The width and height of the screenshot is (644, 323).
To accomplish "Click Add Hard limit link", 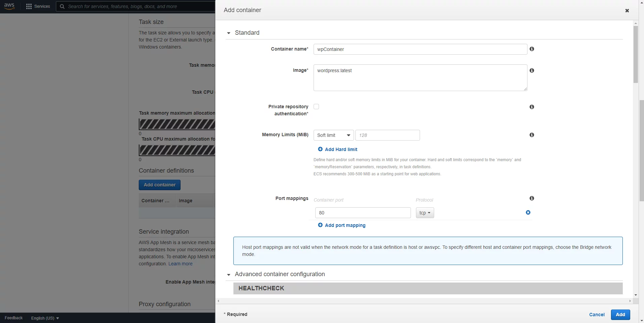I will [x=341, y=149].
